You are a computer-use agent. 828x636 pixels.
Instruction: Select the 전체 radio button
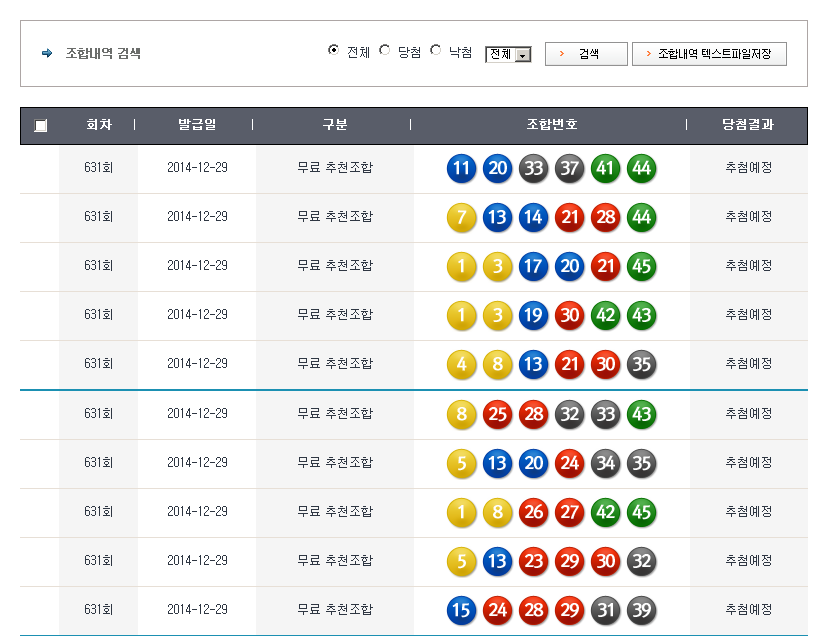tap(334, 50)
